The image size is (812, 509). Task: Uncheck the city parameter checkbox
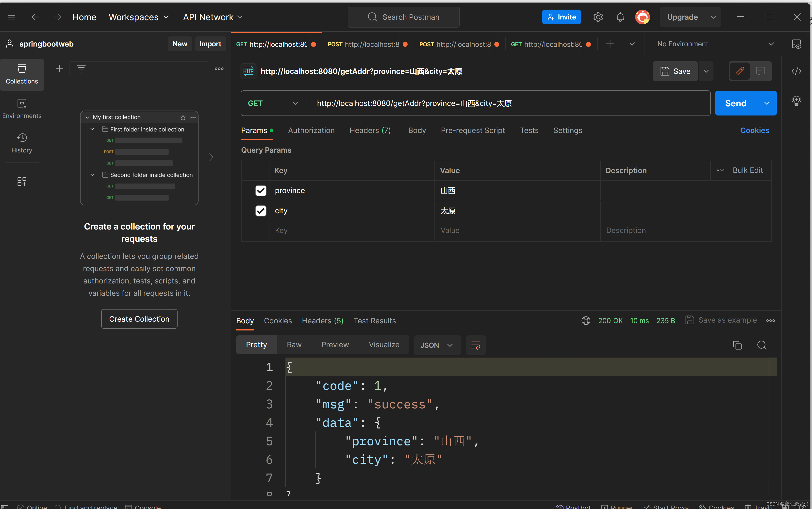pyautogui.click(x=261, y=211)
